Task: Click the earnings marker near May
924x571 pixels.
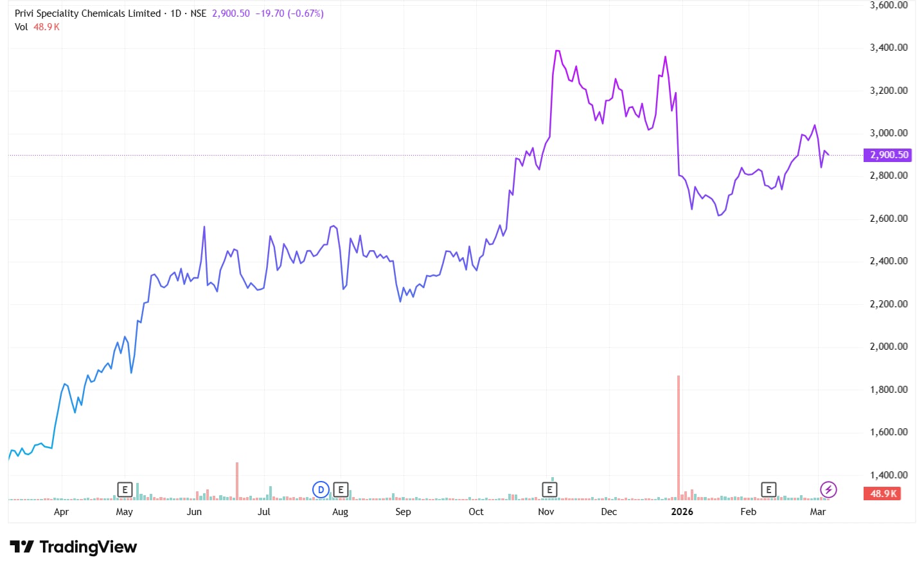Action: click(125, 490)
